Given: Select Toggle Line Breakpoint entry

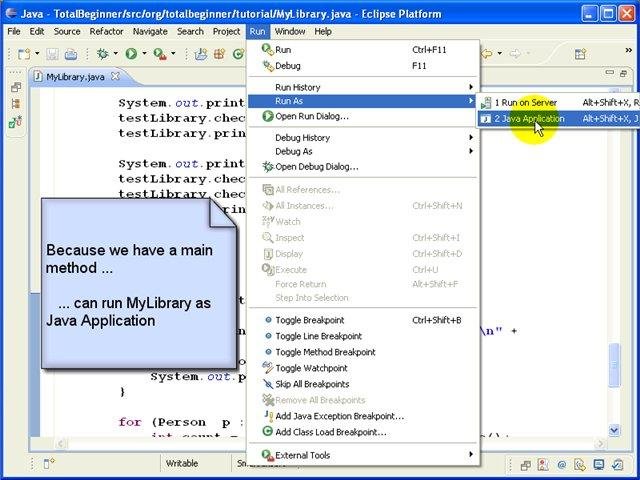Looking at the screenshot, I should pyautogui.click(x=363, y=336).
